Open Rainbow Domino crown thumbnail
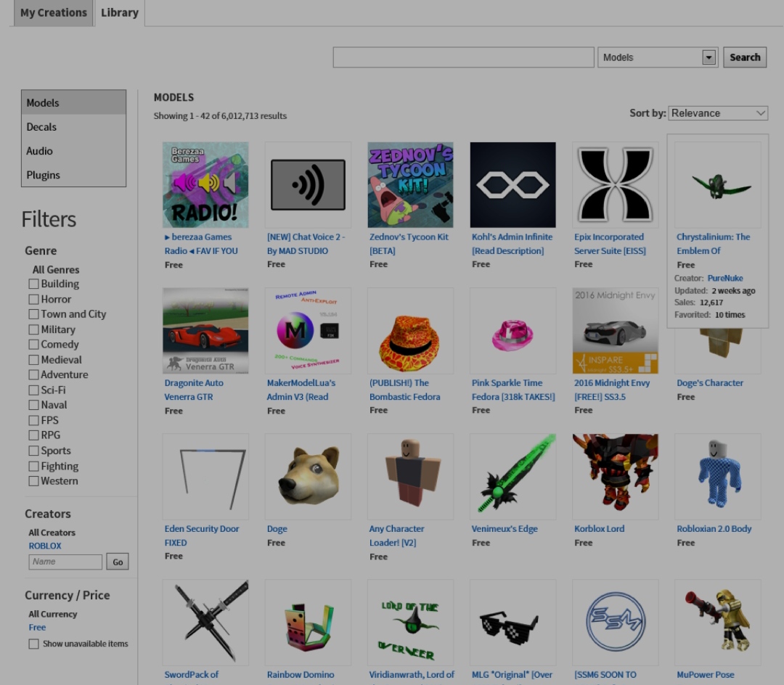Screen dimensions: 784x685 [x=308, y=623]
